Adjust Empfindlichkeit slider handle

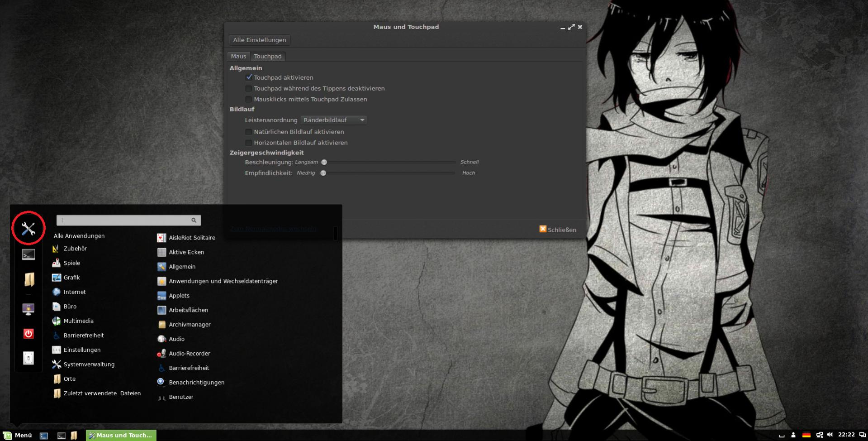pyautogui.click(x=323, y=173)
